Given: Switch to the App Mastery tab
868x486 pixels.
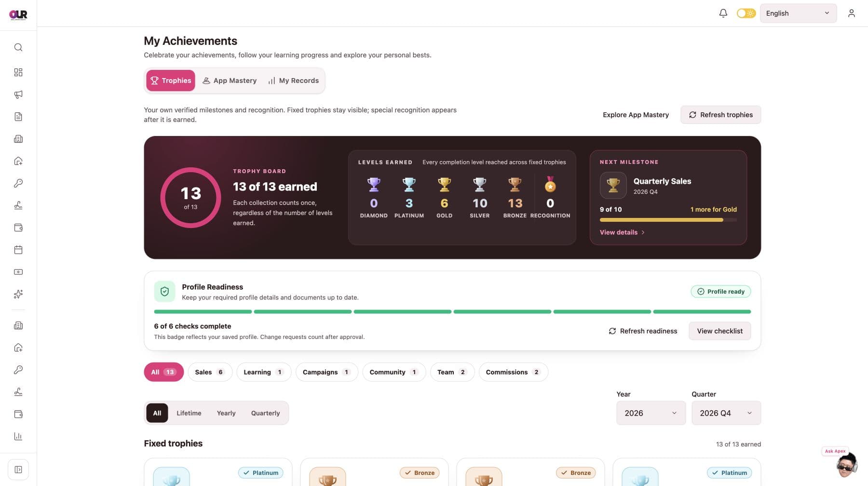Looking at the screenshot, I should click(x=230, y=81).
